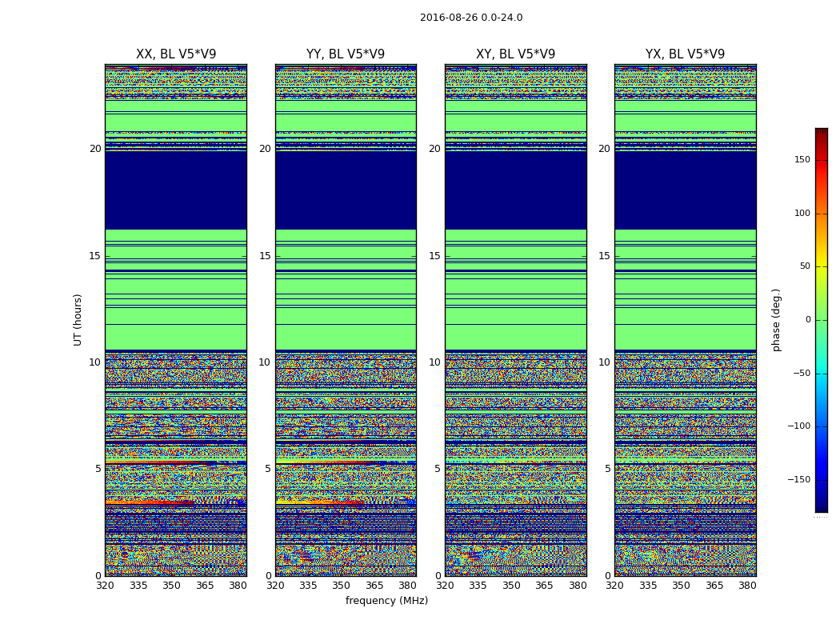Click the 20 hour tick of XY panel

434,149
